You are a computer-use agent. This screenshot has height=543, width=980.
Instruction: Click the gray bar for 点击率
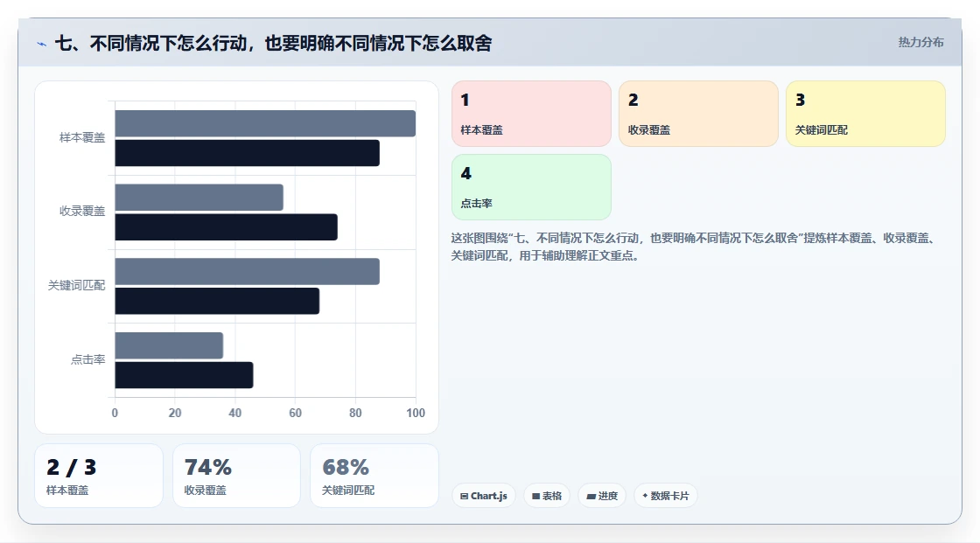[169, 345]
